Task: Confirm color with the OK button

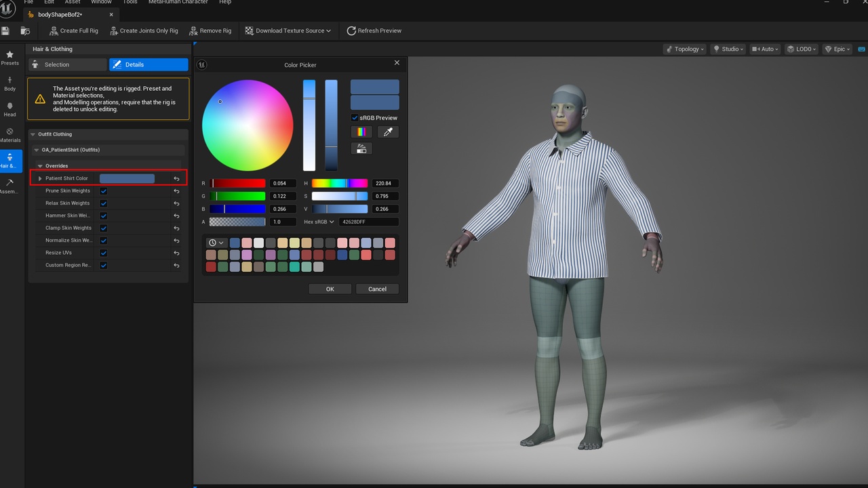Action: [x=330, y=289]
